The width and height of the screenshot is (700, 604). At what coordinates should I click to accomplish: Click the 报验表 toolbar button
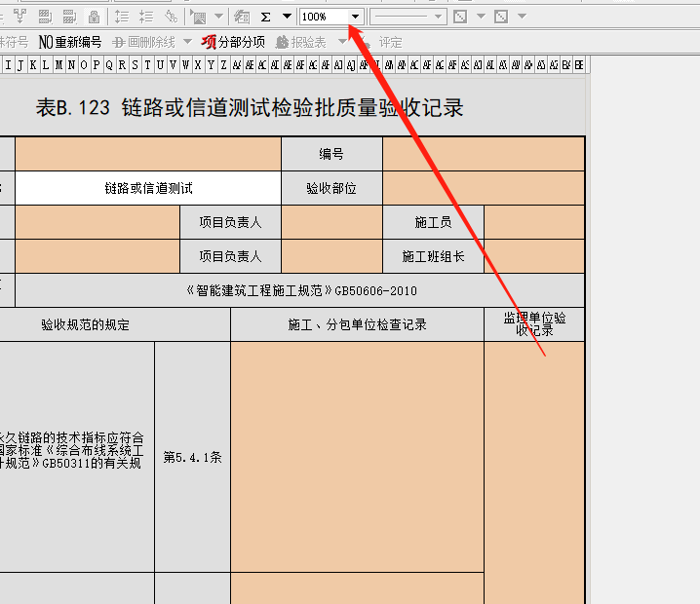tap(301, 42)
